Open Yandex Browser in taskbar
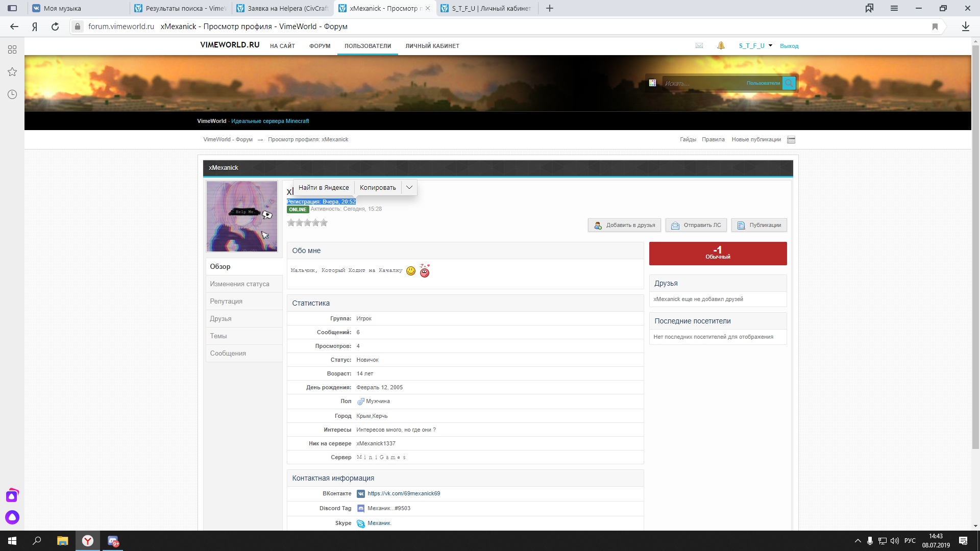The image size is (980, 551). (x=88, y=541)
